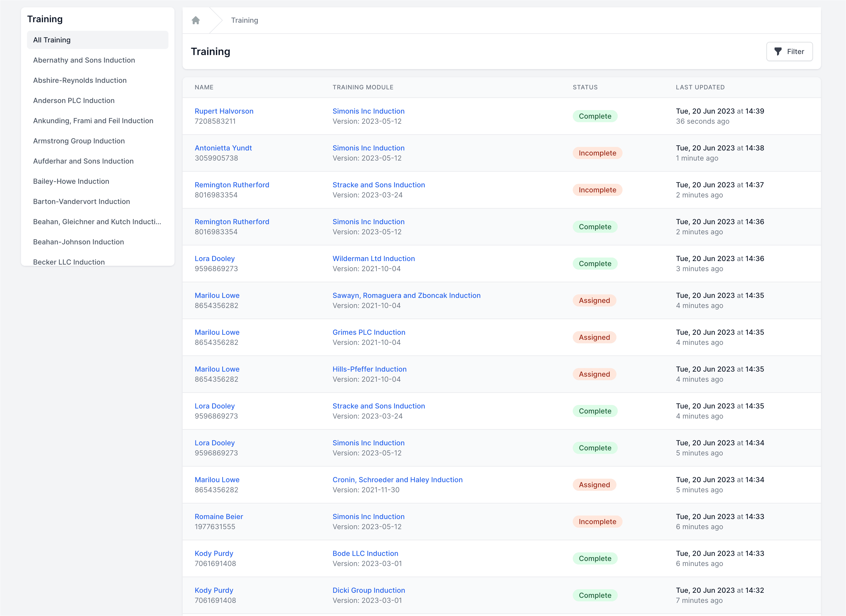Select Anderson PLC Induction in sidebar
The width and height of the screenshot is (846, 616).
coord(74,100)
